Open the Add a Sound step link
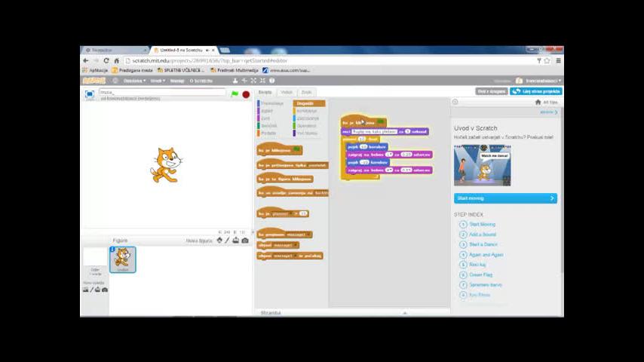 (482, 235)
